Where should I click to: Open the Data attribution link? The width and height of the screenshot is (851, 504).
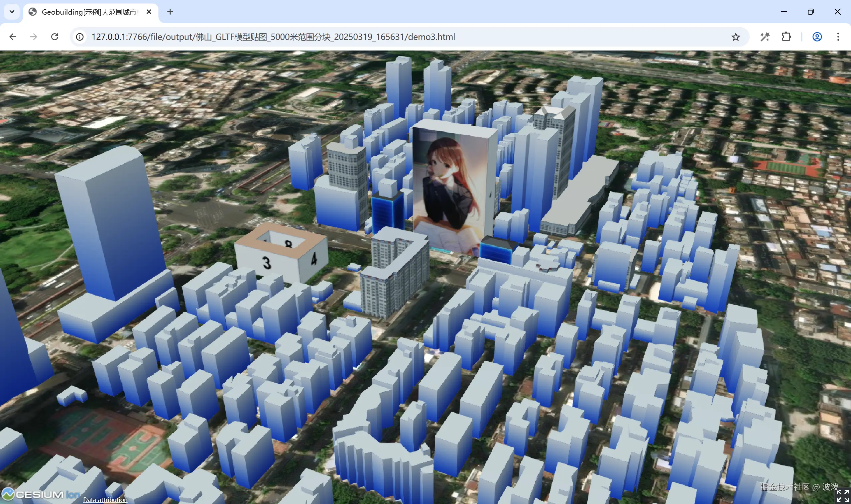pyautogui.click(x=105, y=500)
